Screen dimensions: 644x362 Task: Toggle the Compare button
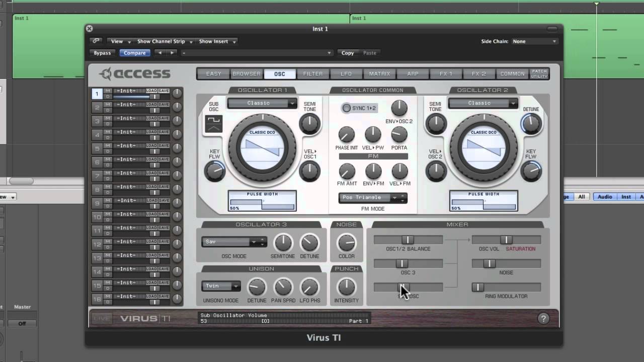135,53
